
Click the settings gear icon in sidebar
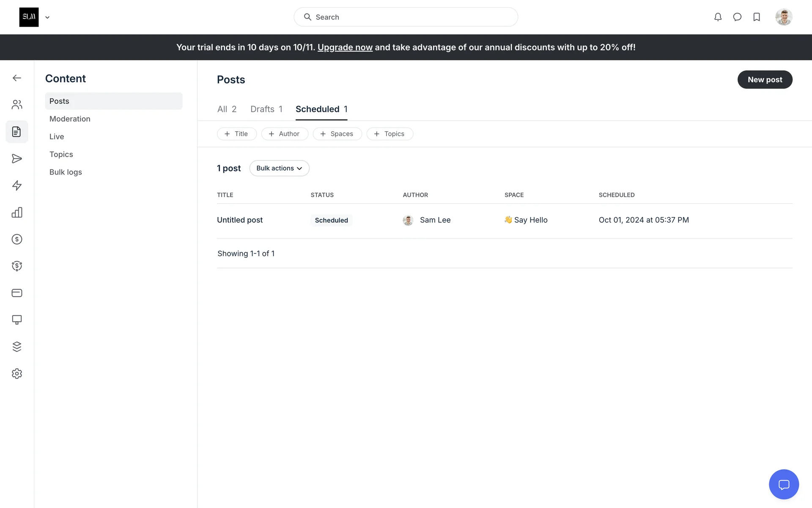point(17,373)
